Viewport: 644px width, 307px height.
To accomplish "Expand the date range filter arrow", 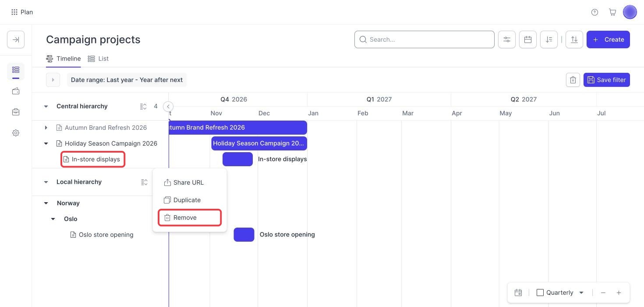I will pyautogui.click(x=53, y=80).
